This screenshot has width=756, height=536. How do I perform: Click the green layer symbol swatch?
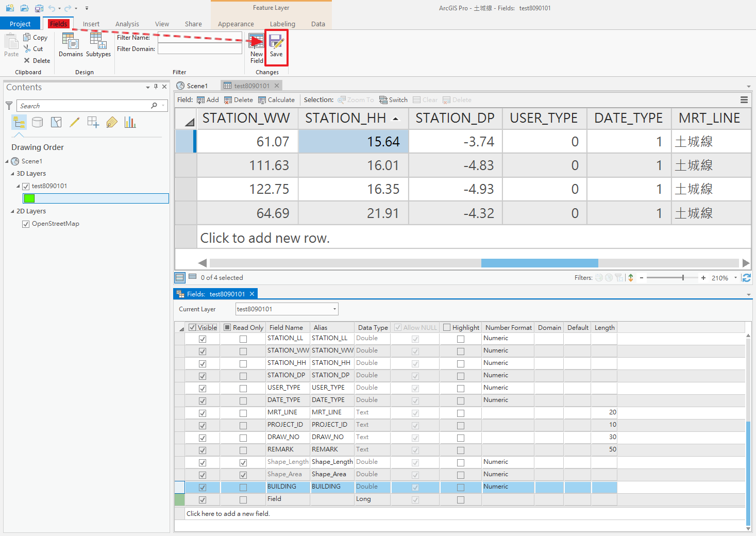[29, 198]
